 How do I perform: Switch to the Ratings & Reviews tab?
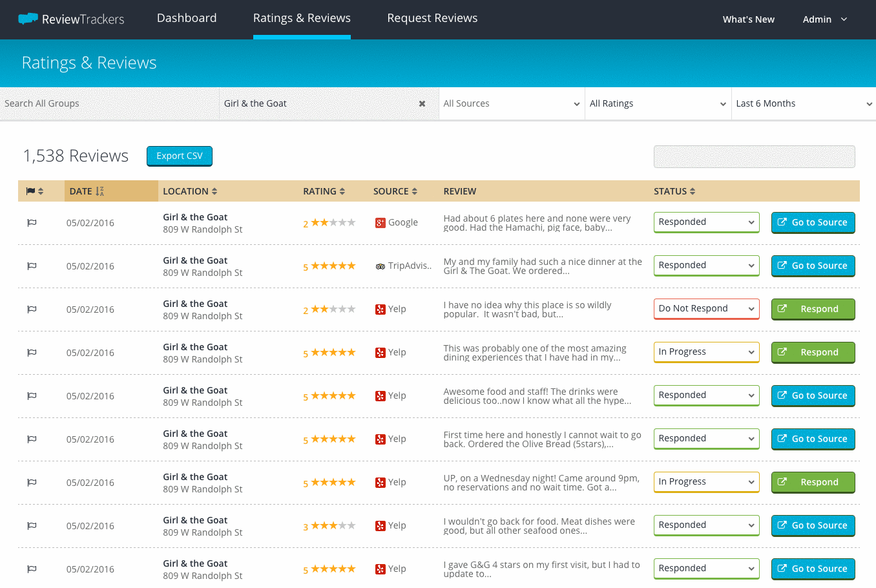[x=302, y=18]
